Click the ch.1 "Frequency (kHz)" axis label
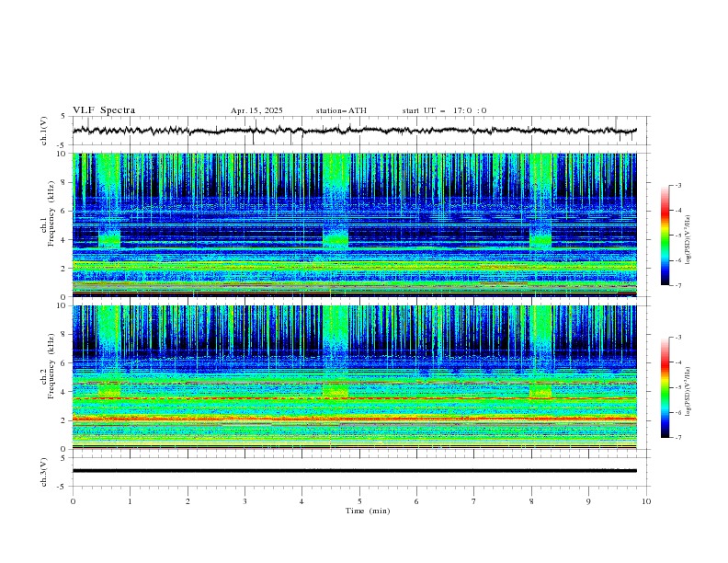The image size is (728, 563). coord(51,213)
